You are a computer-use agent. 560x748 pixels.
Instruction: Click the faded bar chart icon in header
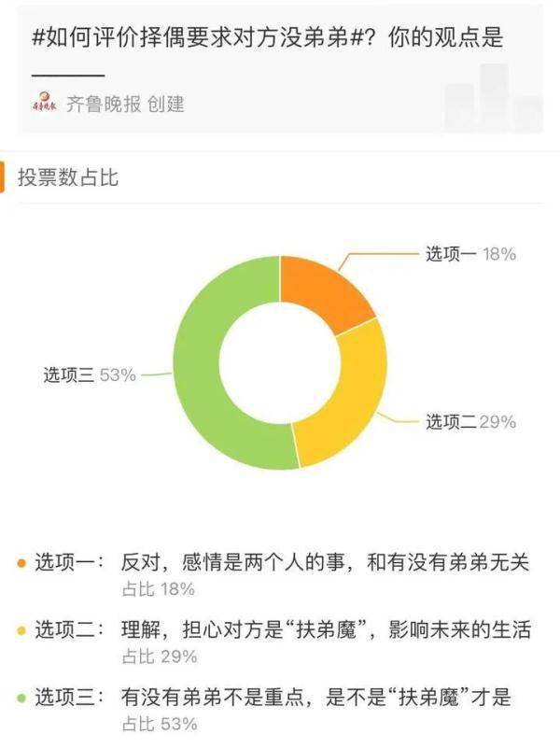(493, 99)
